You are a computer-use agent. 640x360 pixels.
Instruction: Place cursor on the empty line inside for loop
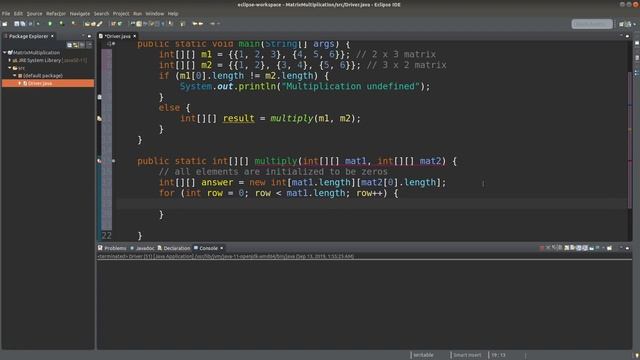pos(371,204)
